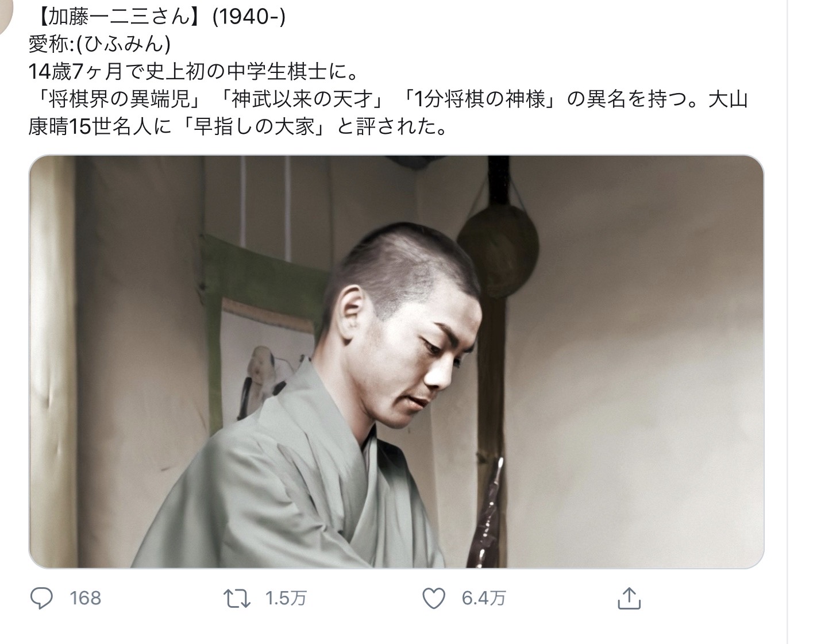Open the 168 replies count

[x=85, y=599]
